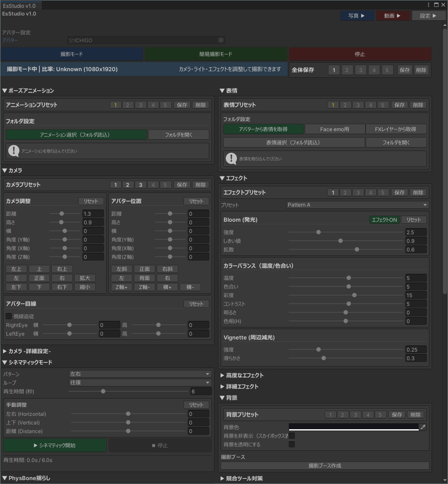The height and width of the screenshot is (484, 448).
Task: Open the 動画 menu
Action: click(x=393, y=16)
